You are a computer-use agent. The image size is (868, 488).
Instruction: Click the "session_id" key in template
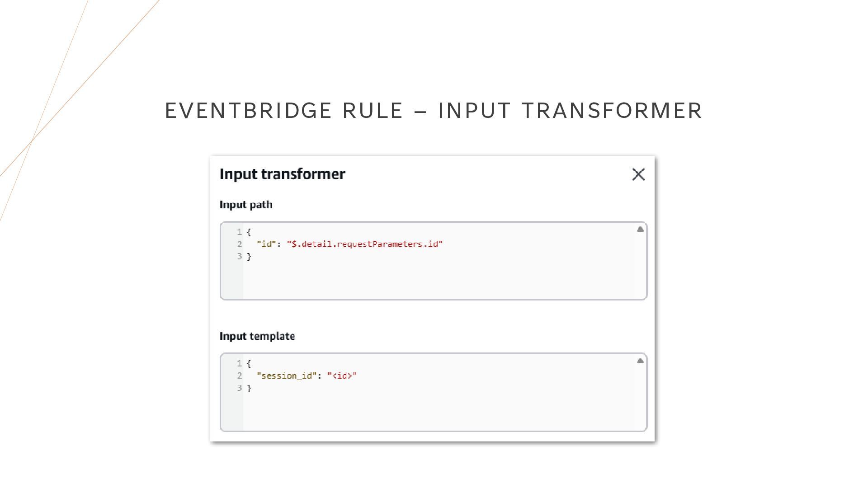(x=287, y=375)
